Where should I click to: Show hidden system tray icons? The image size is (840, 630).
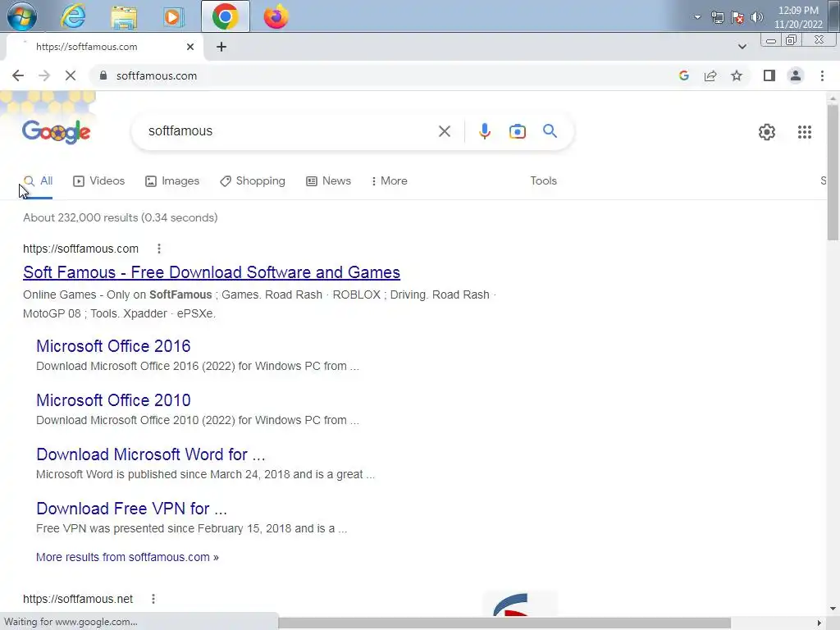pos(697,17)
